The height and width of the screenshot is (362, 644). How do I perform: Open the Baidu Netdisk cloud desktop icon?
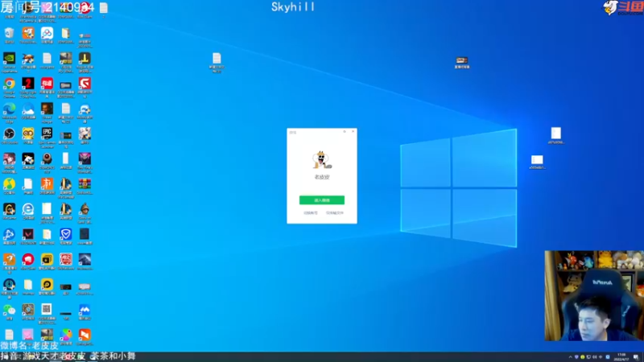(47, 34)
